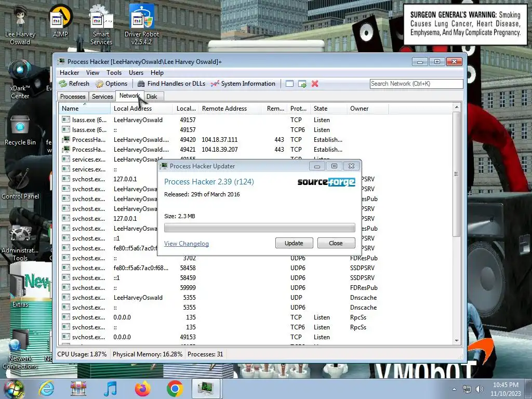Click the update download progress bar

tap(260, 228)
